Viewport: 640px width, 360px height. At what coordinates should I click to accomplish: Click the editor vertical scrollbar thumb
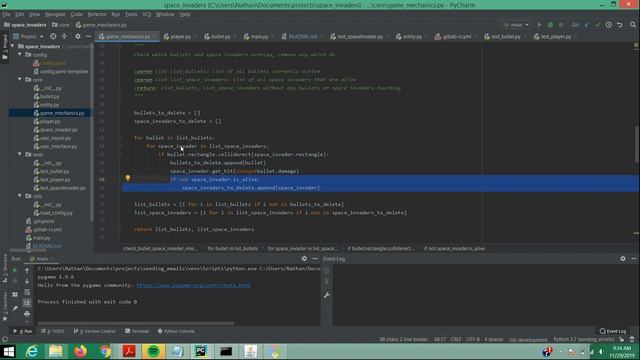pyautogui.click(x=636, y=144)
